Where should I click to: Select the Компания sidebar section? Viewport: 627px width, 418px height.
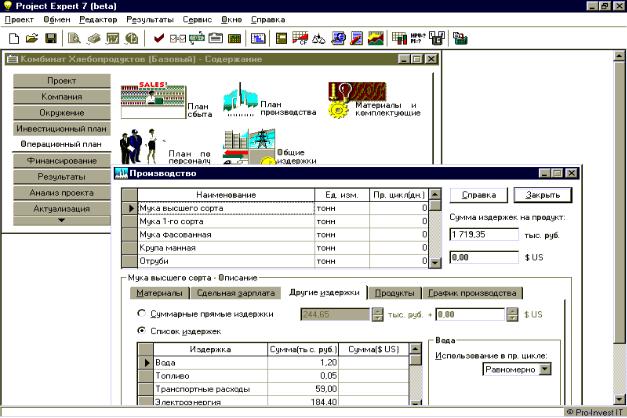pyautogui.click(x=62, y=96)
